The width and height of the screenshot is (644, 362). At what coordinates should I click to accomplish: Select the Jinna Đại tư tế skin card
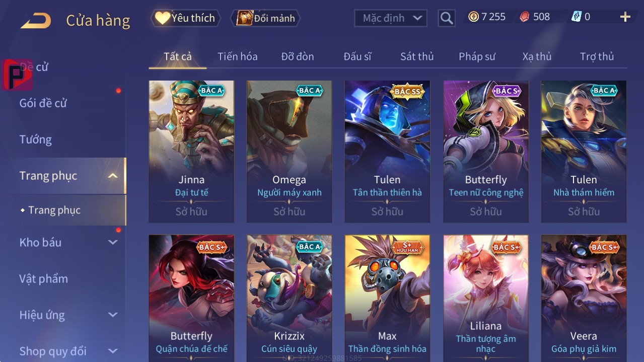pyautogui.click(x=191, y=152)
